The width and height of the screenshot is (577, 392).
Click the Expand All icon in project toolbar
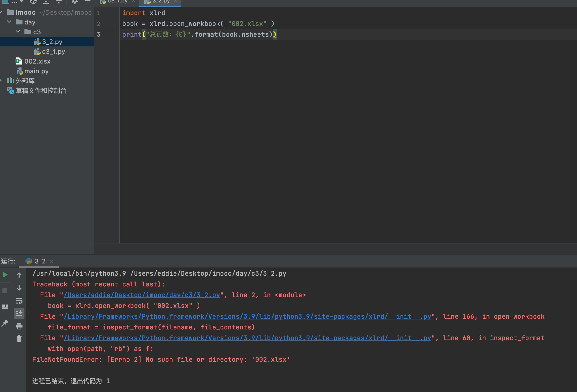46,1
